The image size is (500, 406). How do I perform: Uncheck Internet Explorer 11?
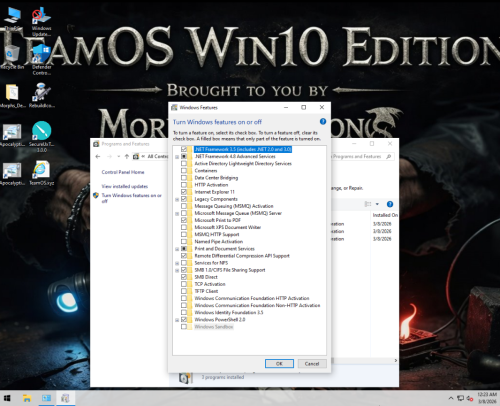[184, 192]
